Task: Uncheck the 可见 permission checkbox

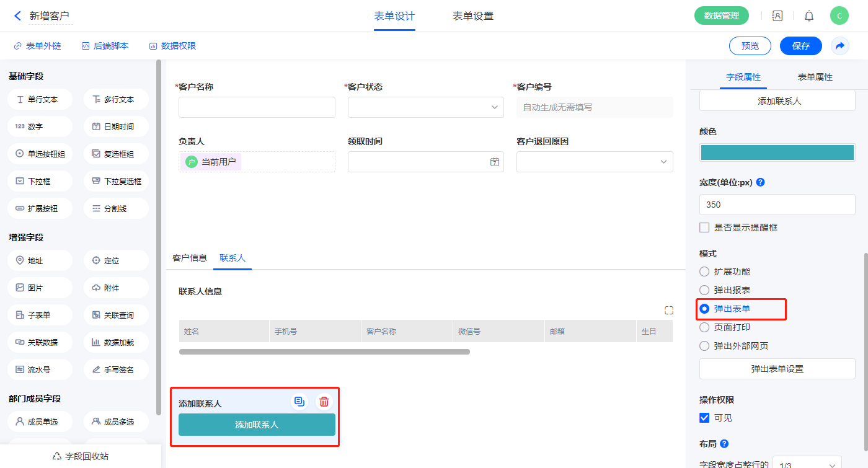Action: [x=704, y=418]
